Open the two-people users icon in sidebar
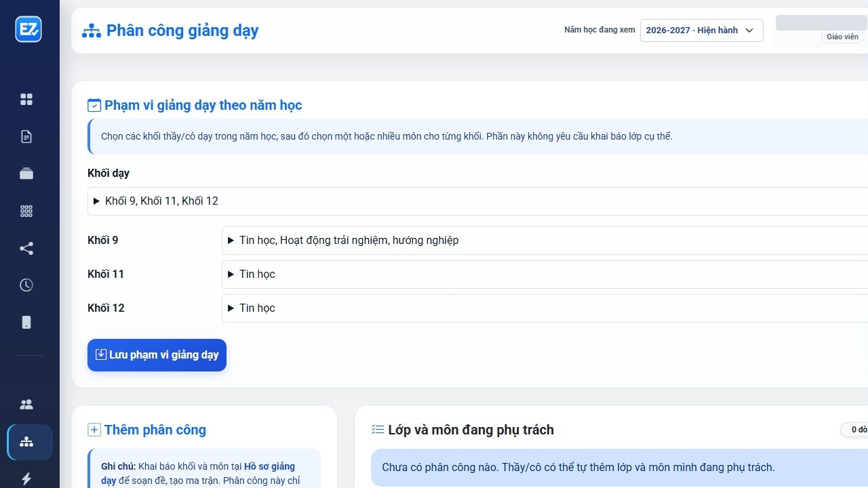 tap(26, 405)
